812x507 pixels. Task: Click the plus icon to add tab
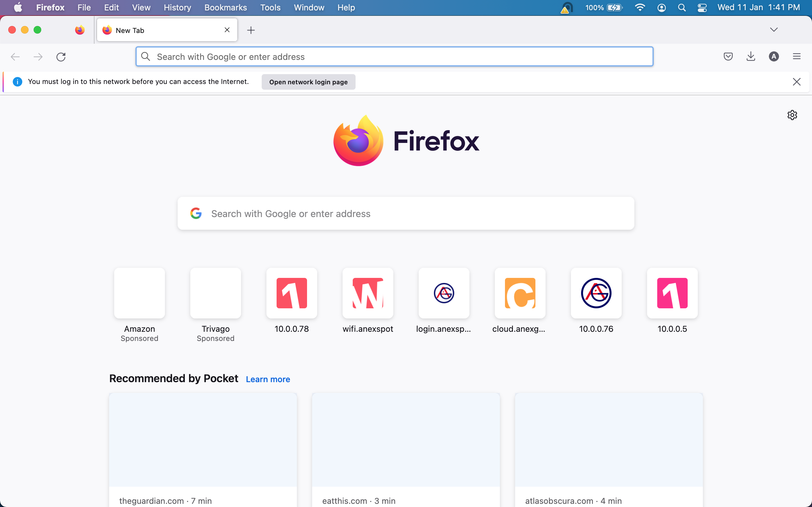(x=251, y=30)
